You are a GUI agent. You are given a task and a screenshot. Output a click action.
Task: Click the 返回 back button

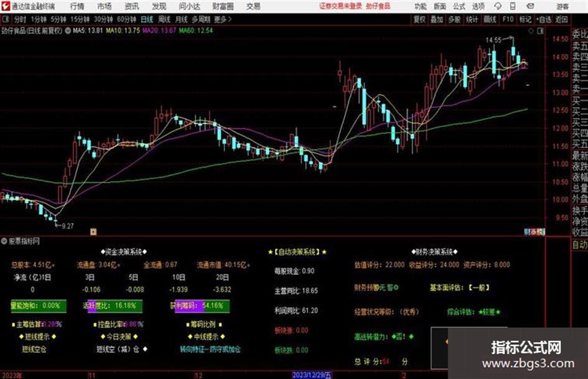(x=561, y=19)
